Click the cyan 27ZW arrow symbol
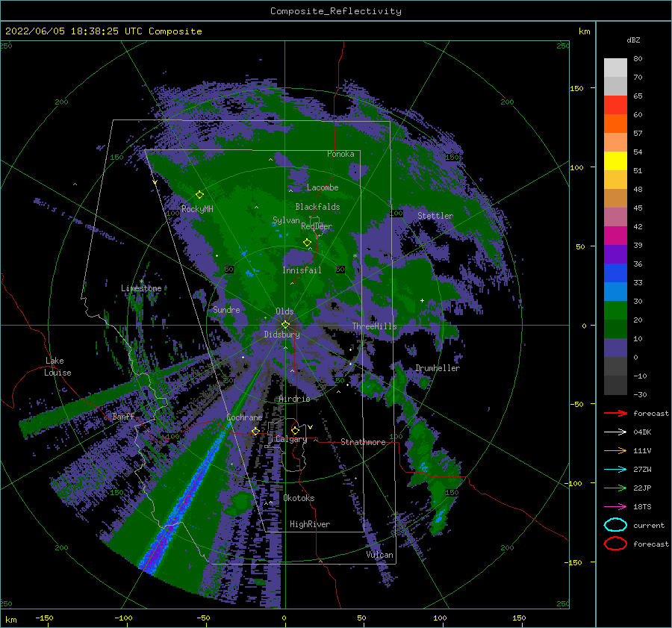672x628 pixels. pos(615,470)
